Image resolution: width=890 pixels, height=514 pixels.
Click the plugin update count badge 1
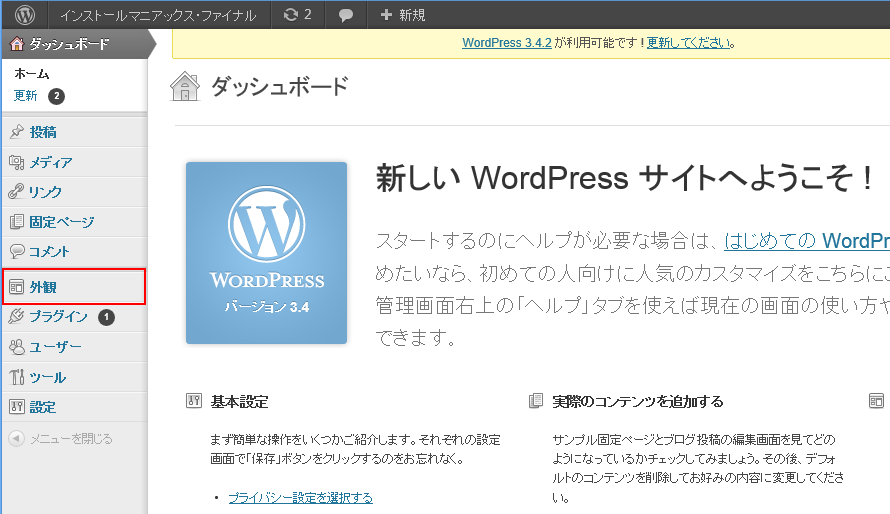106,317
